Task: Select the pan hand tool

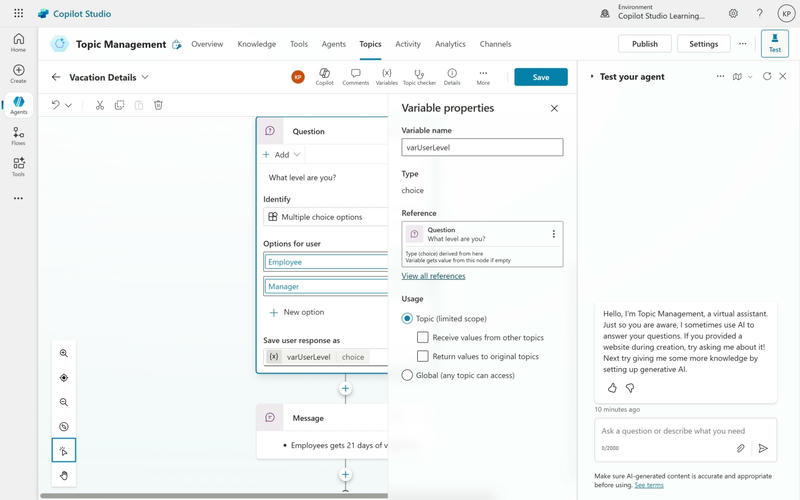Action: (64, 476)
